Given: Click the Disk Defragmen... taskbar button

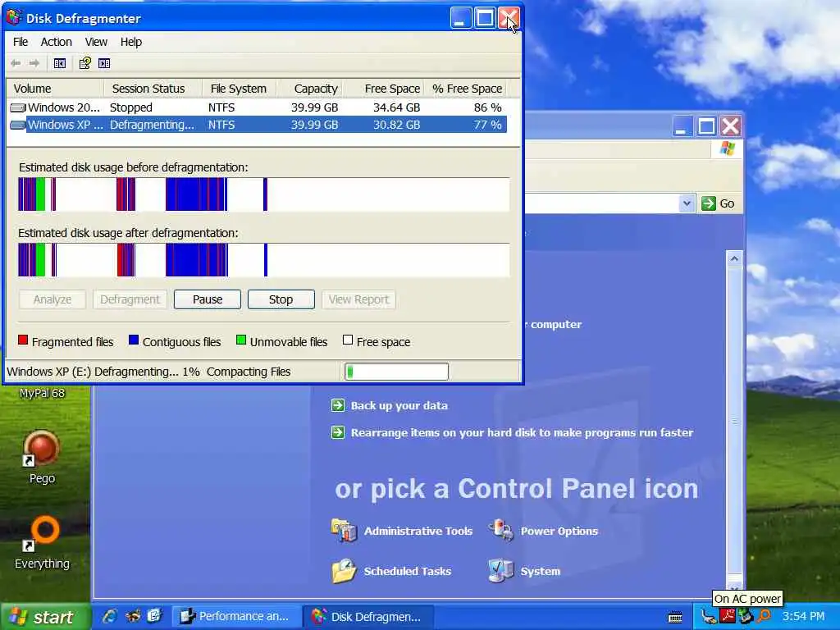Looking at the screenshot, I should (x=368, y=617).
